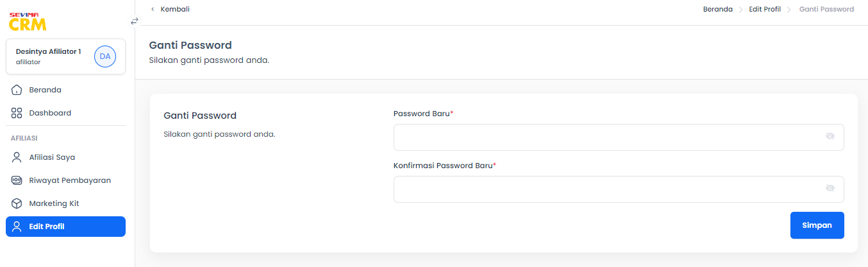Screen dimensions: 868x267
Task: Open the Marketing Kit menu entry
Action: click(66, 203)
